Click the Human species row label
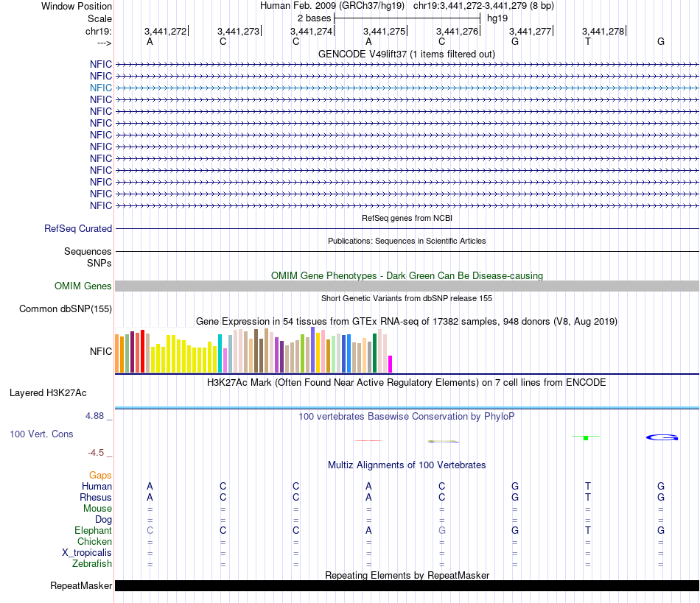The image size is (700, 603). point(97,486)
